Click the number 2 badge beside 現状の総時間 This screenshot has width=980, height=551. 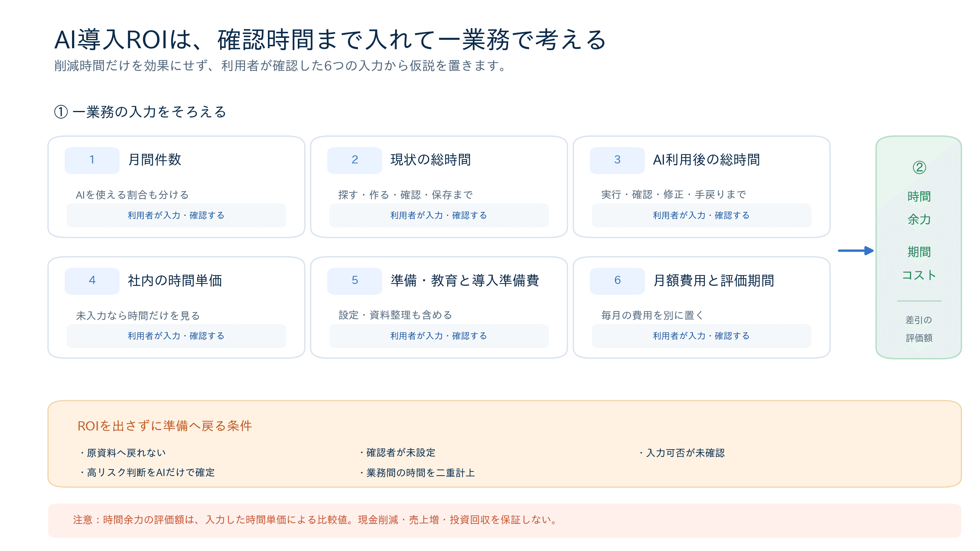(354, 160)
